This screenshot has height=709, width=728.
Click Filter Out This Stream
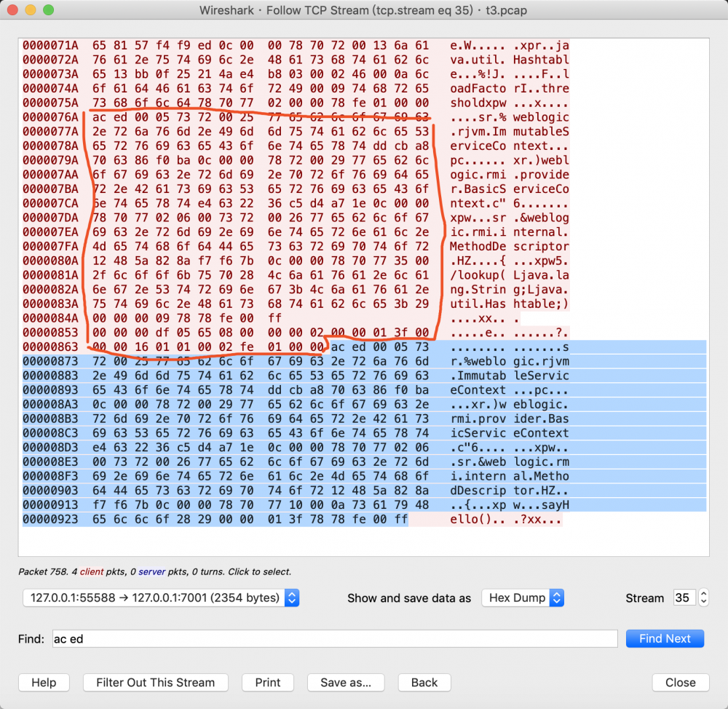point(156,682)
